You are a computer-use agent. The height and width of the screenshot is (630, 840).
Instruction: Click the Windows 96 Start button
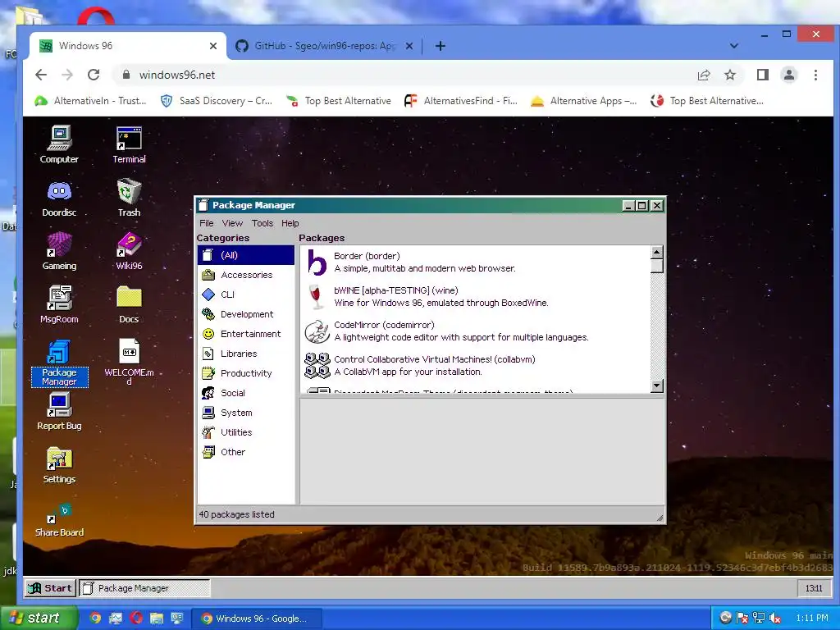point(50,588)
